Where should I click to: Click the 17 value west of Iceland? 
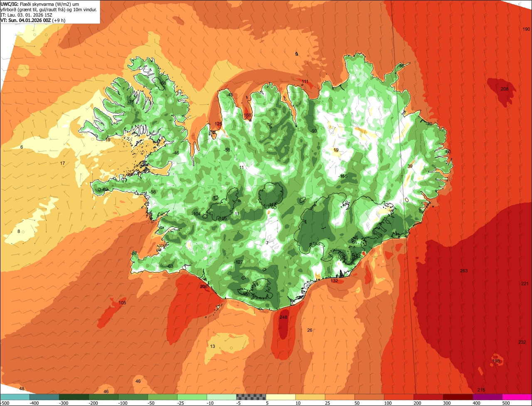[62, 163]
